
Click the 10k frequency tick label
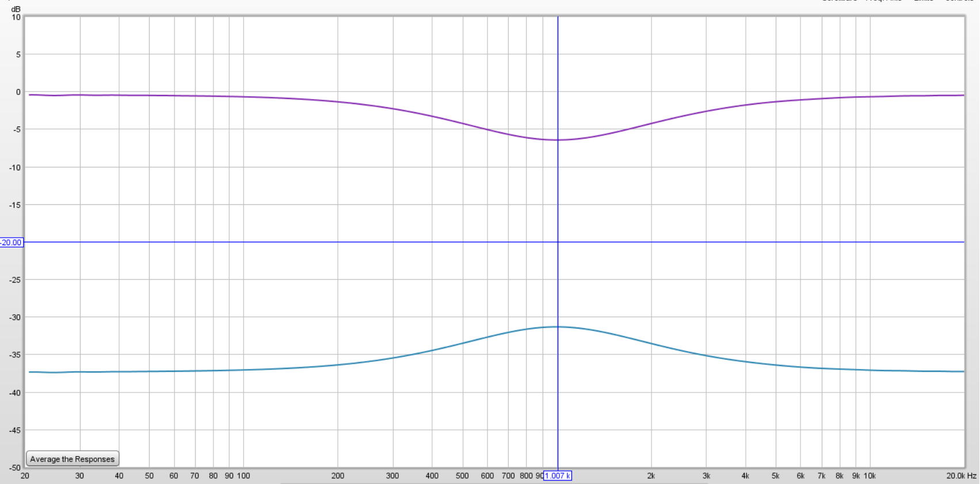(870, 476)
